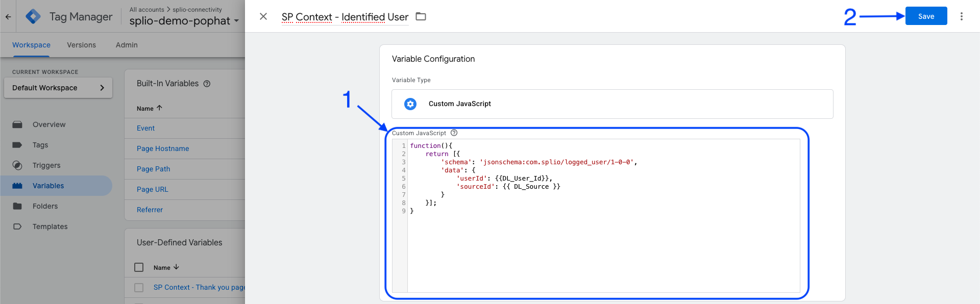Viewport: 980px width, 304px height.
Task: Open the three-dot more actions menu
Action: tap(962, 16)
